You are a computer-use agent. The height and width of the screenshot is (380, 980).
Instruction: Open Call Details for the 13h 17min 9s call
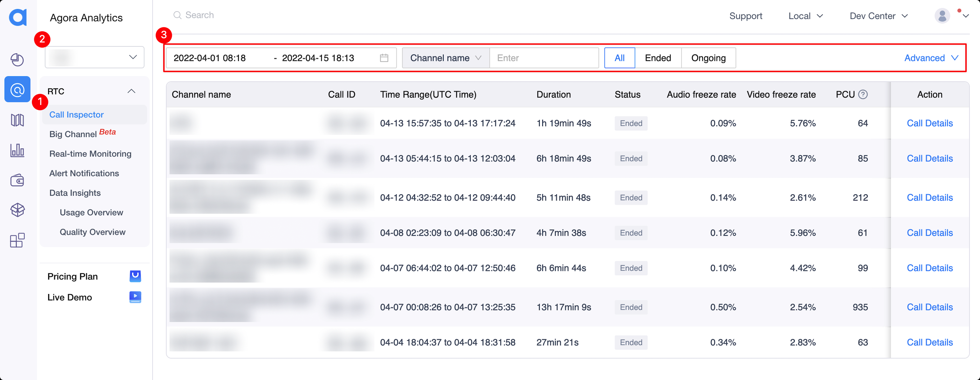pyautogui.click(x=929, y=307)
